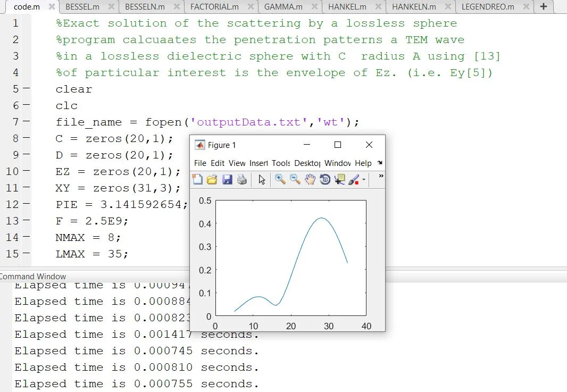Show hidden toolbar items via double chevron
The image size is (567, 392).
381,176
